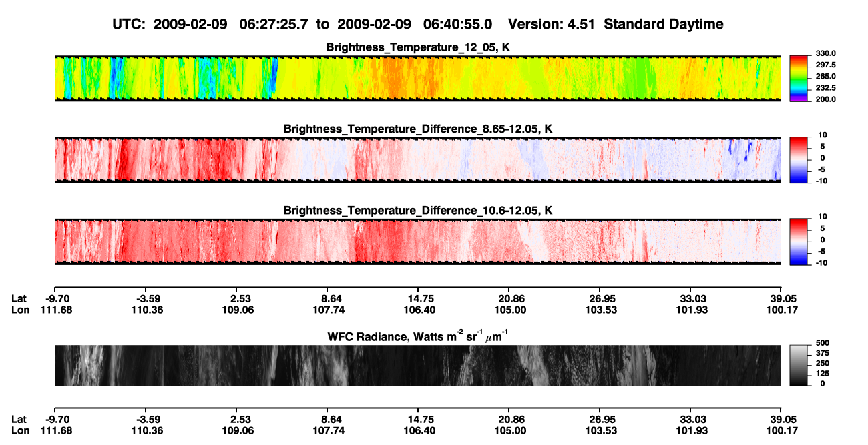The height and width of the screenshot is (445, 868).
Task: Click the end time '06:40:55.0' in header
Action: [x=457, y=24]
